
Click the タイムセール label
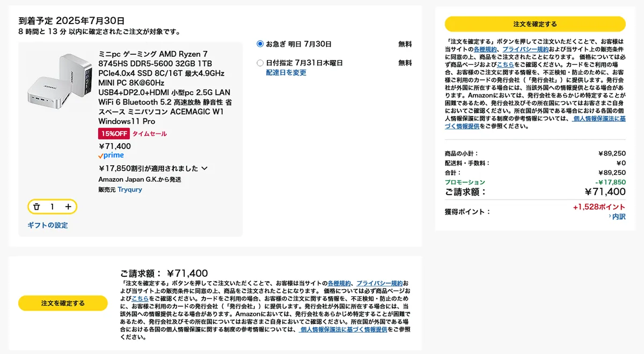coord(150,134)
